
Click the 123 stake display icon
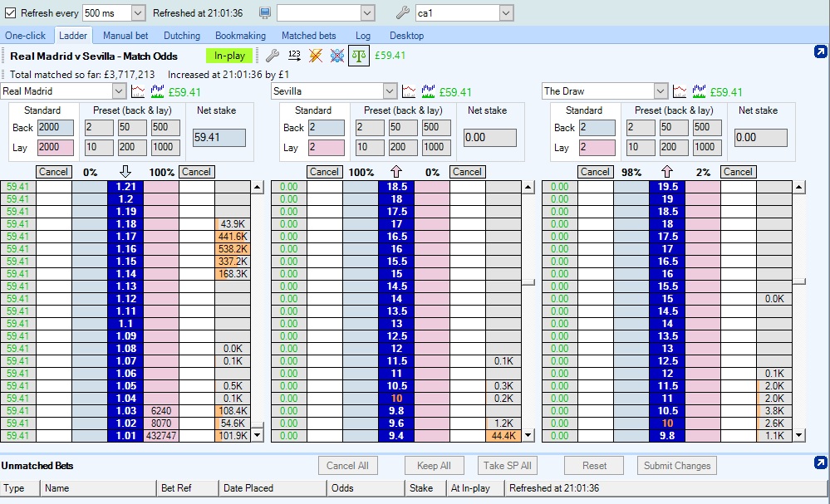[x=296, y=56]
